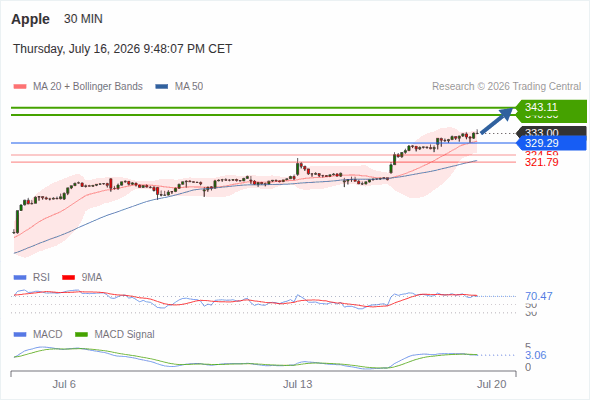This screenshot has height=400, width=590.
Task: Click the Jul 6 date marker
Action: [x=64, y=384]
